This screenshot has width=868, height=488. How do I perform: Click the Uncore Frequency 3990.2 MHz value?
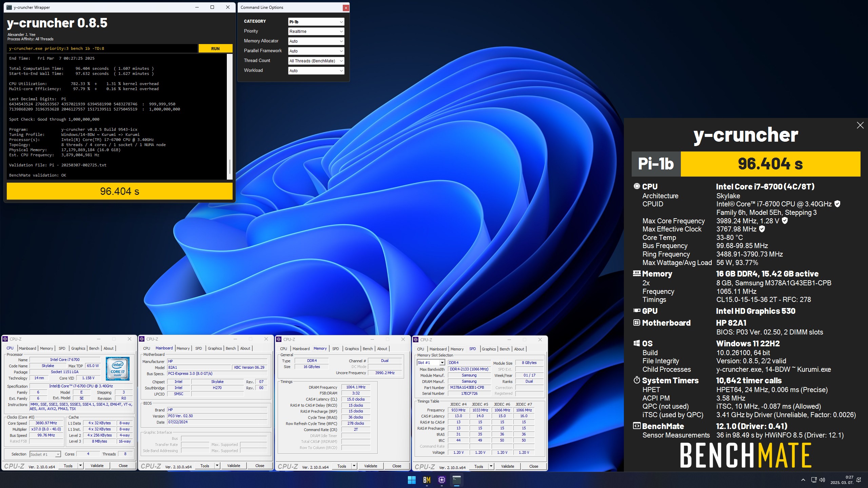[384, 373]
